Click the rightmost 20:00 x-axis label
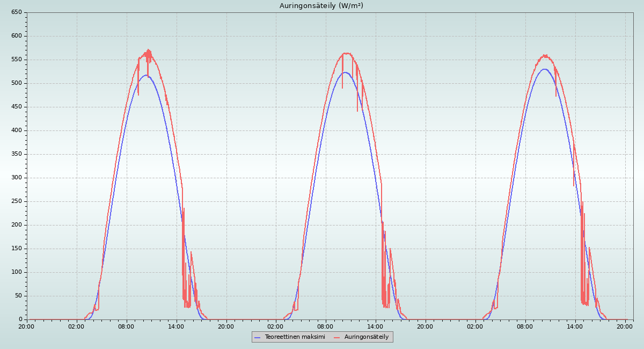This screenshot has width=644, height=349. tap(625, 326)
